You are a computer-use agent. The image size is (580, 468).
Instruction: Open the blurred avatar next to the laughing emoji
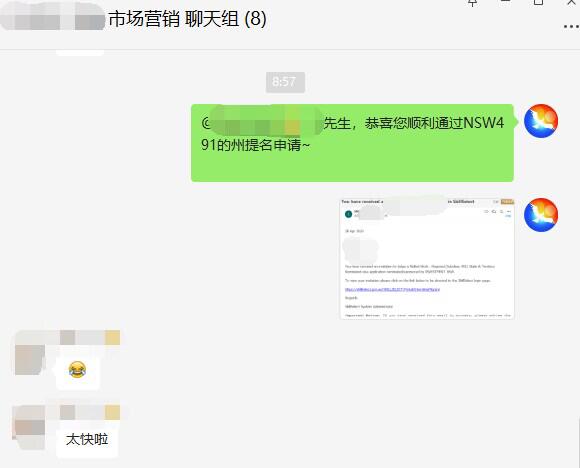click(30, 360)
